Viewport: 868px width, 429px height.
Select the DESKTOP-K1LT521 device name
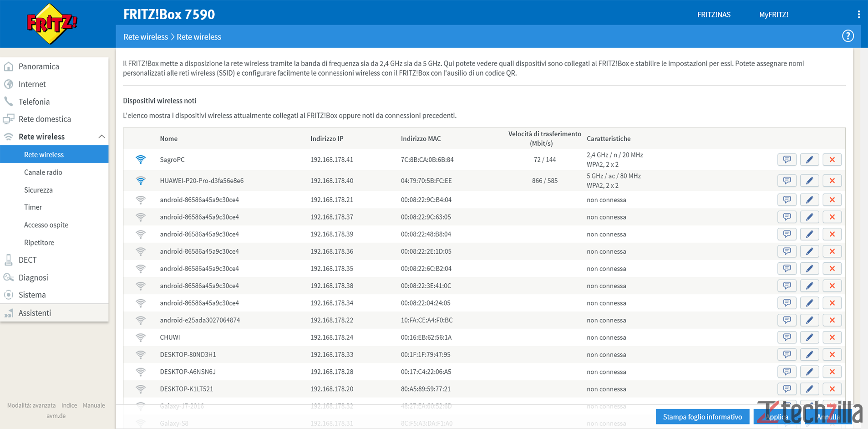click(187, 389)
